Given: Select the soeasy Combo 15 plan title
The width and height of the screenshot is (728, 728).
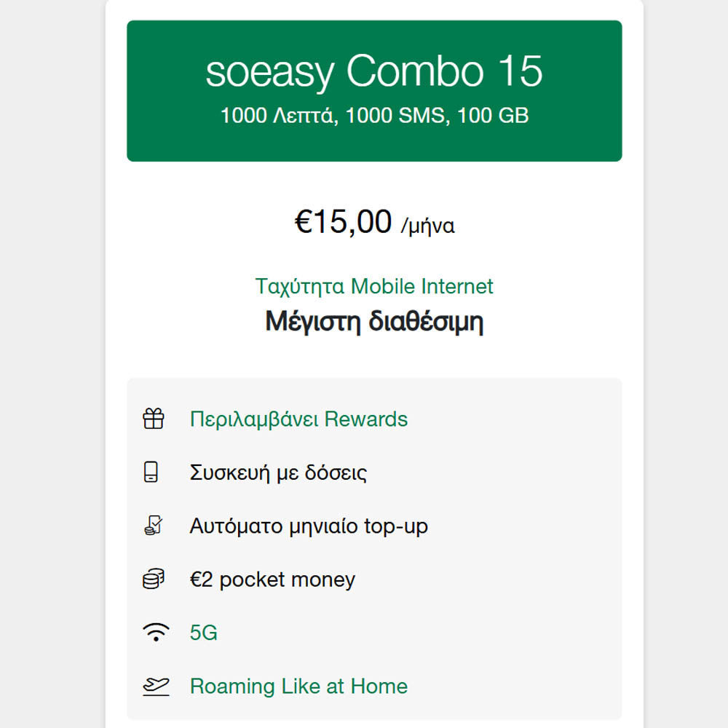Looking at the screenshot, I should click(x=374, y=71).
